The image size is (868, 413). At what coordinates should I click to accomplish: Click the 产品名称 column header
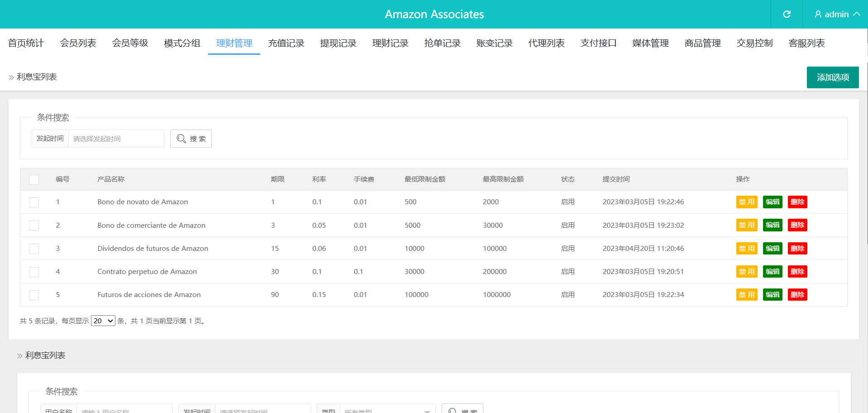tap(111, 179)
